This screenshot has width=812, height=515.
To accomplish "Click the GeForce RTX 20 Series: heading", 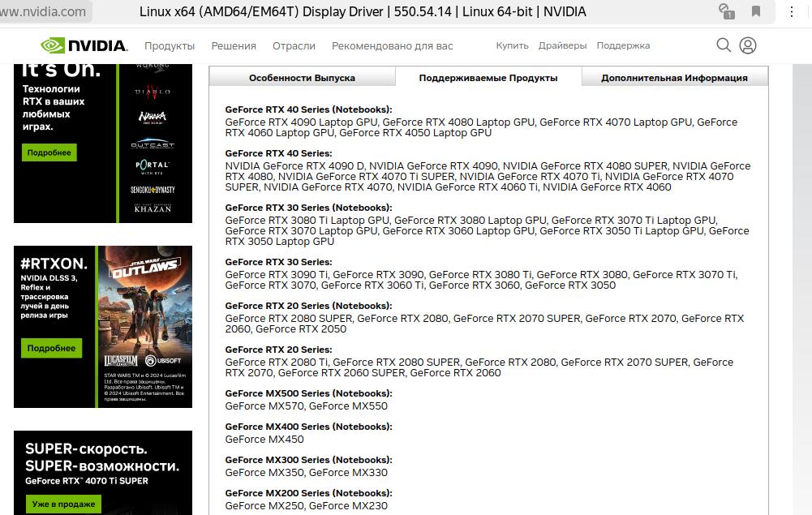I will click(278, 350).
